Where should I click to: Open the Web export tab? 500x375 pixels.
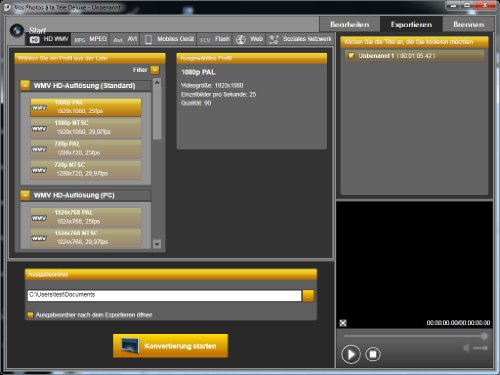(249, 39)
